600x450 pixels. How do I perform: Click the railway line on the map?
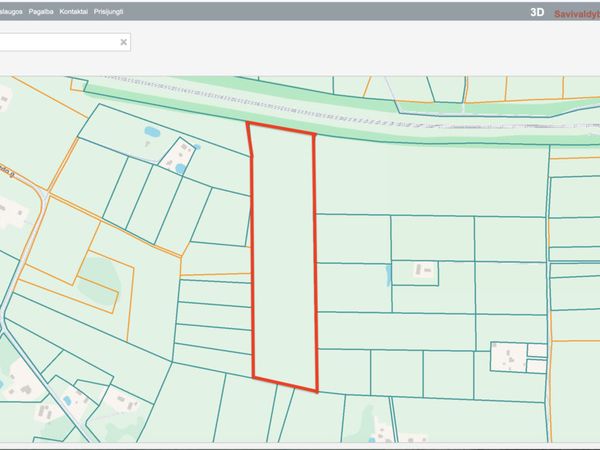point(400,111)
